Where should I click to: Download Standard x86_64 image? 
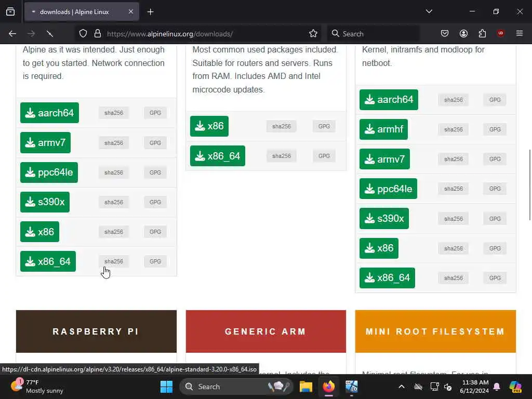[48, 261]
